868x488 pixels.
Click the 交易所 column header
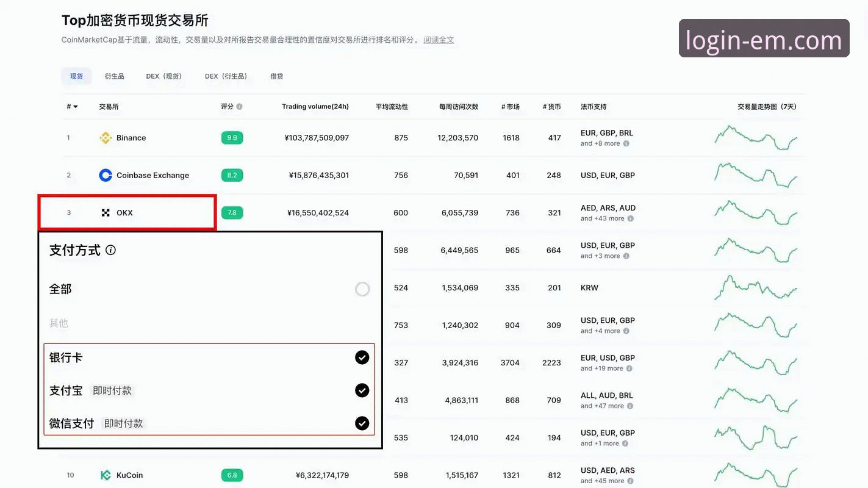click(109, 107)
